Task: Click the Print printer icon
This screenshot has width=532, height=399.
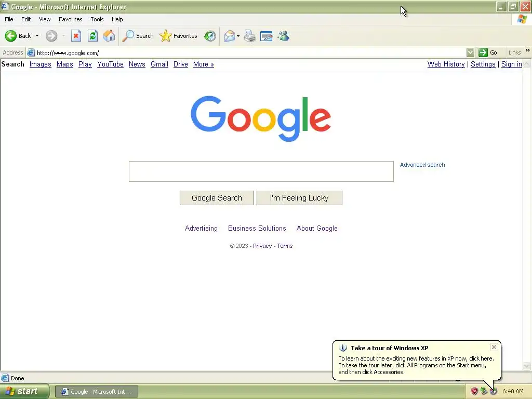Action: pyautogui.click(x=250, y=36)
